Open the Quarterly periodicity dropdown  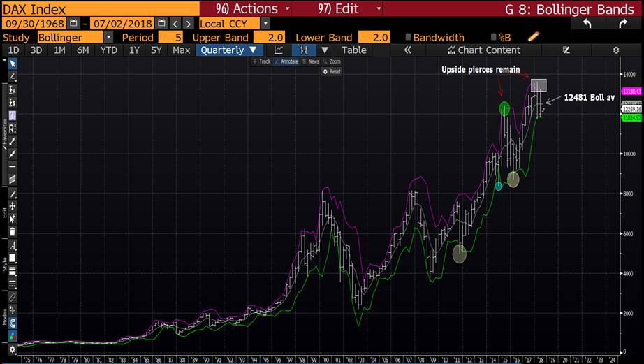(x=228, y=50)
